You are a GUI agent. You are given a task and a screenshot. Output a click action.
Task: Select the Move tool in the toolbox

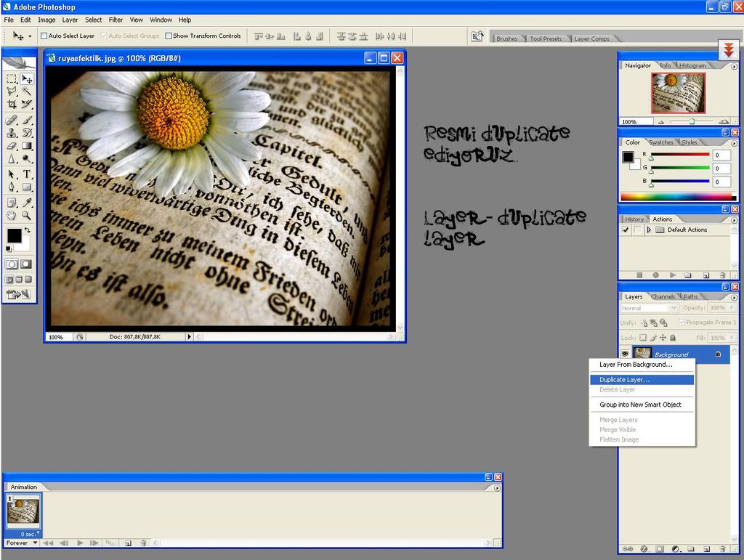click(27, 78)
